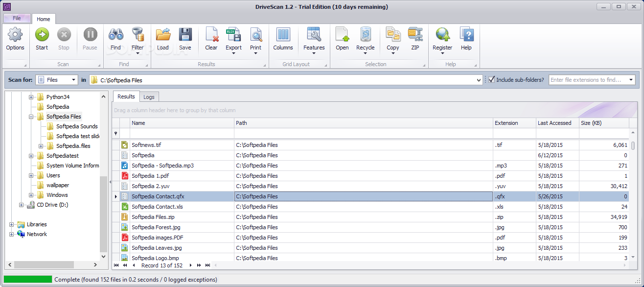This screenshot has height=287, width=644.
Task: Sort by the Size (KB) column header
Action: [604, 123]
